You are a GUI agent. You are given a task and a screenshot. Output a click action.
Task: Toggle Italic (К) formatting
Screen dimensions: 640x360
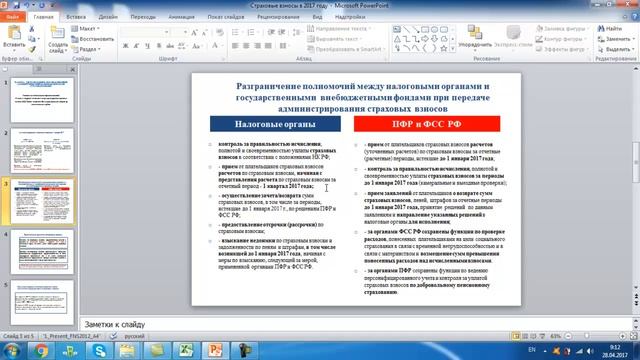136,46
